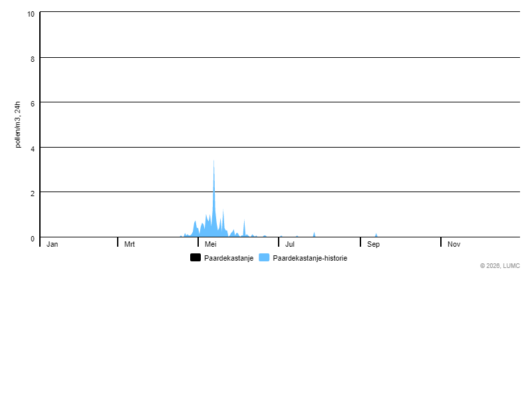Click the y-axis value 2
Image resolution: width=532 pixels, height=399 pixels.
(33, 193)
